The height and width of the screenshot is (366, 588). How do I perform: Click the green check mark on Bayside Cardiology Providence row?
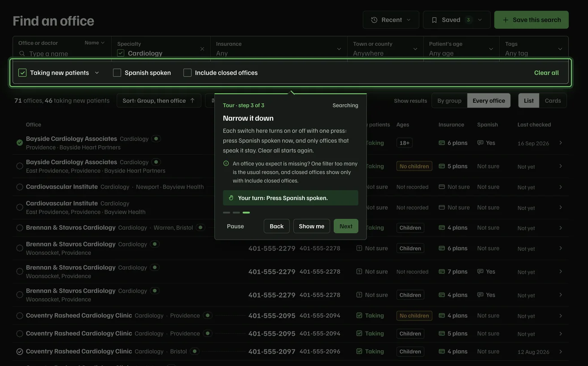20,143
